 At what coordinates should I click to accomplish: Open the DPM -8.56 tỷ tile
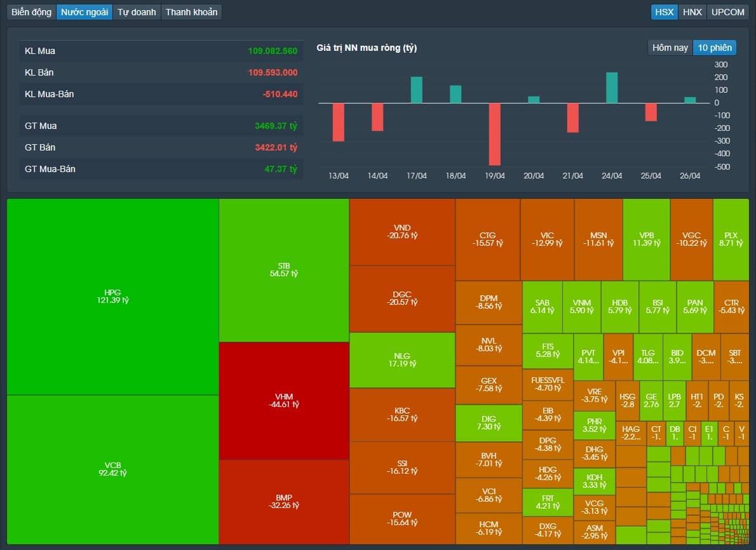489,303
